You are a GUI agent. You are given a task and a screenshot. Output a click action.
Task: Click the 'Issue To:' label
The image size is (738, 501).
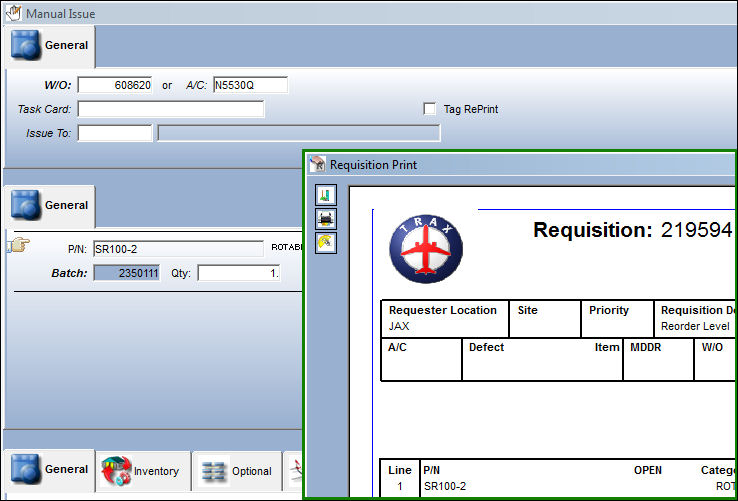coord(48,133)
